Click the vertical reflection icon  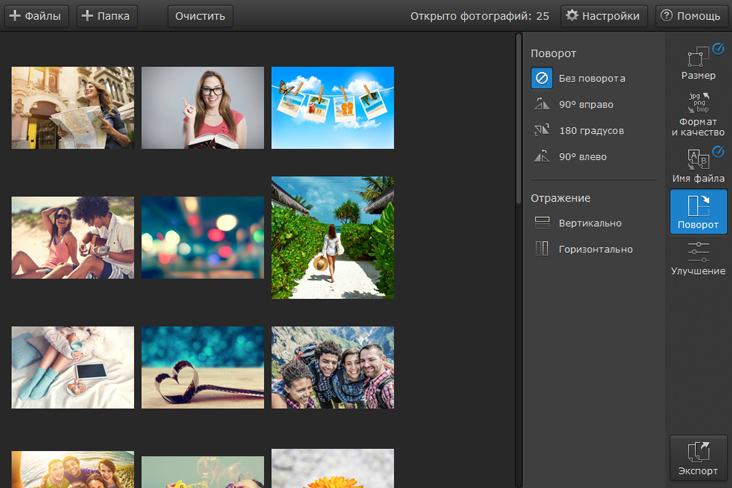(542, 223)
